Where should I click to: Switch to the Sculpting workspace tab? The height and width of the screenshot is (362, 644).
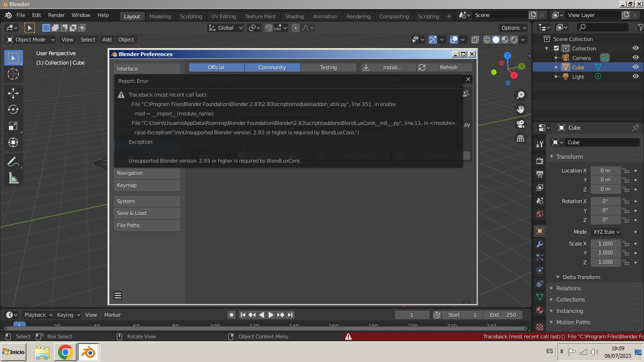tap(191, 16)
